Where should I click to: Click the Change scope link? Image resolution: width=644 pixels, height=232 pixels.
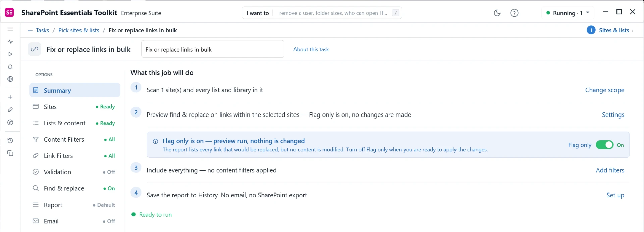[x=605, y=90]
